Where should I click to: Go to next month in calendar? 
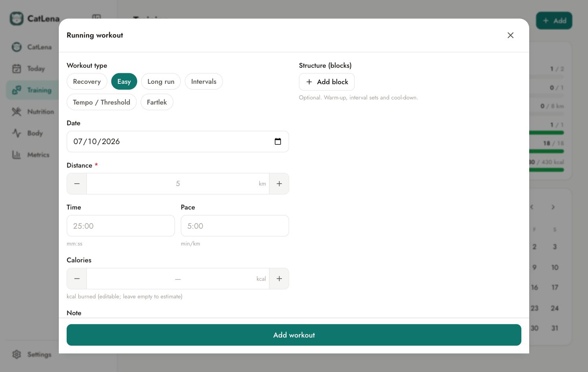pos(553,207)
